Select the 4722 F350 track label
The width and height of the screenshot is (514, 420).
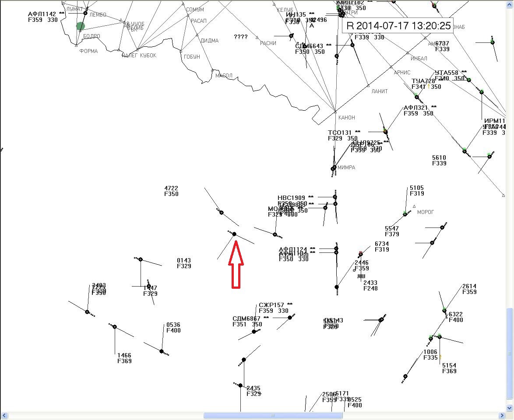click(171, 191)
